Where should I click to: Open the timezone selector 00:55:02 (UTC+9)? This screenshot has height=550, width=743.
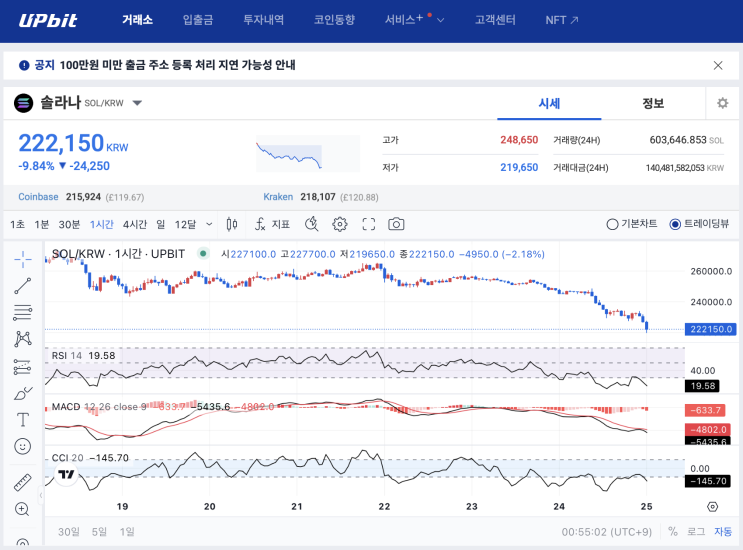point(607,532)
